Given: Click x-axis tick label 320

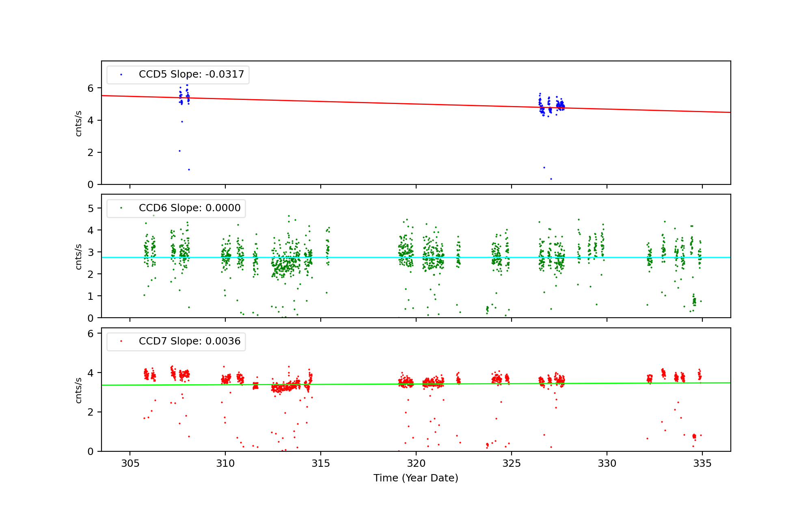Looking at the screenshot, I should (416, 464).
